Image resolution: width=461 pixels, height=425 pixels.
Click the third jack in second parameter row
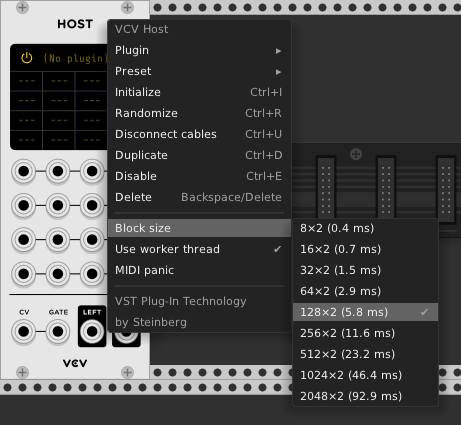click(92, 205)
